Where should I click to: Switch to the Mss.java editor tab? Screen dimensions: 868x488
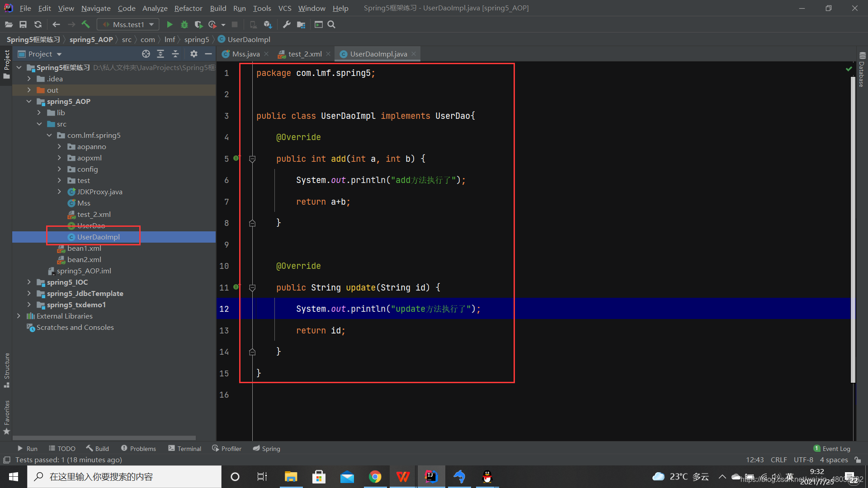tap(245, 54)
